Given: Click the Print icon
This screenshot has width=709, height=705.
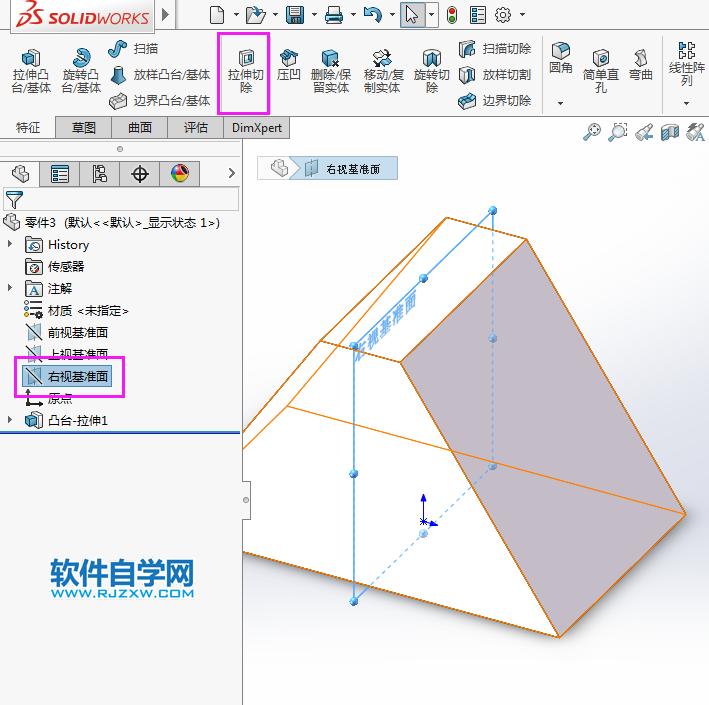Looking at the screenshot, I should coord(334,15).
